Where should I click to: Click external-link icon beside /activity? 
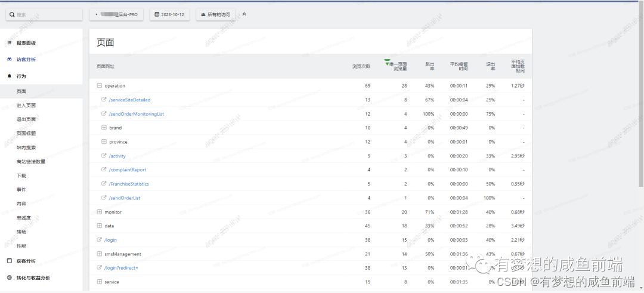point(104,156)
